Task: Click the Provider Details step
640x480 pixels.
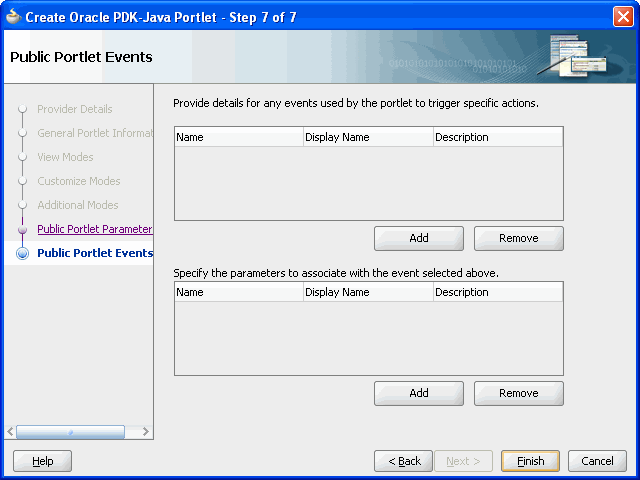Action: coord(75,109)
